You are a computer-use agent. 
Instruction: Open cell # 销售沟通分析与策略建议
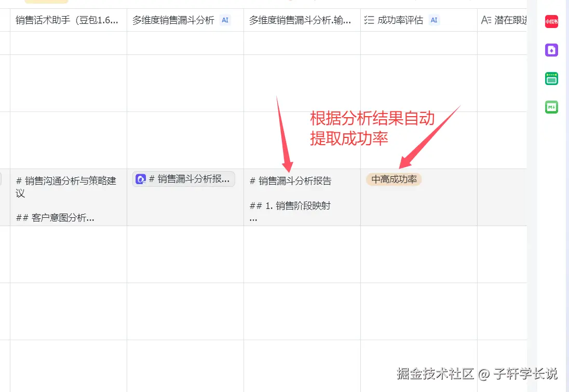[69, 198]
